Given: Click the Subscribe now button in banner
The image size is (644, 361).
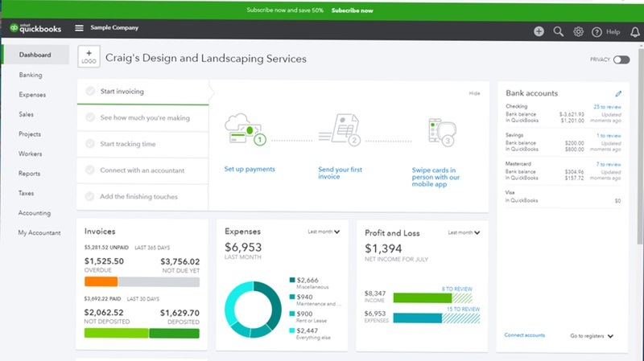Looking at the screenshot, I should tap(352, 10).
